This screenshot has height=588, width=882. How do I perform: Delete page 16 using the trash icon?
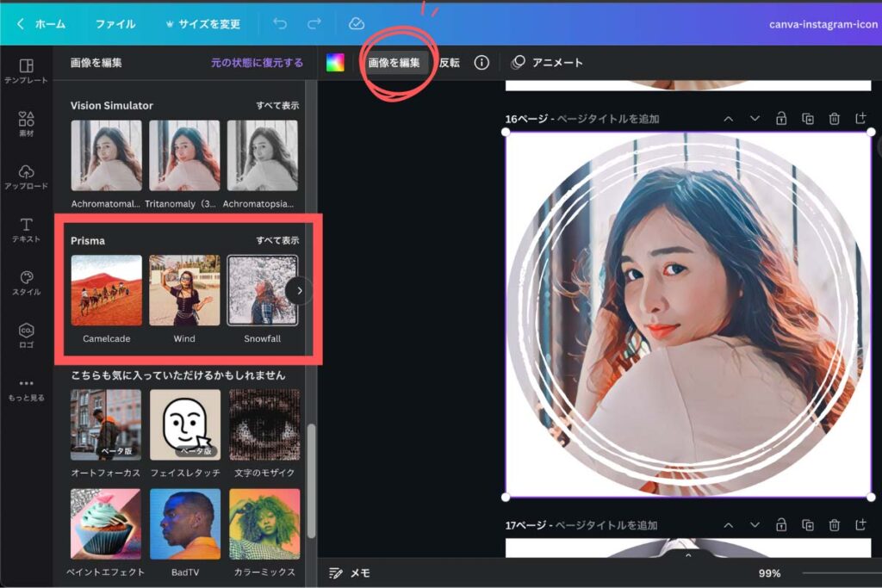click(x=835, y=120)
